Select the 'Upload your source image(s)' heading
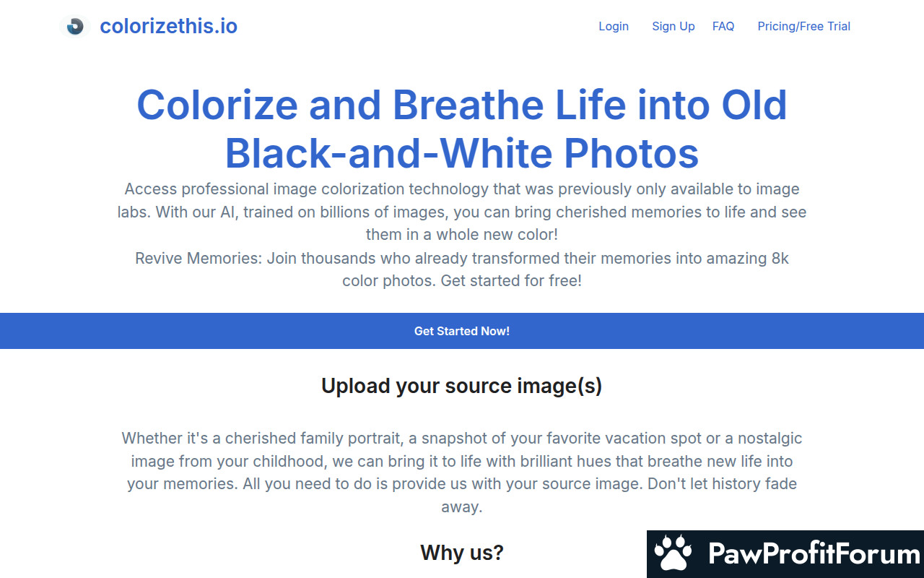 point(462,386)
